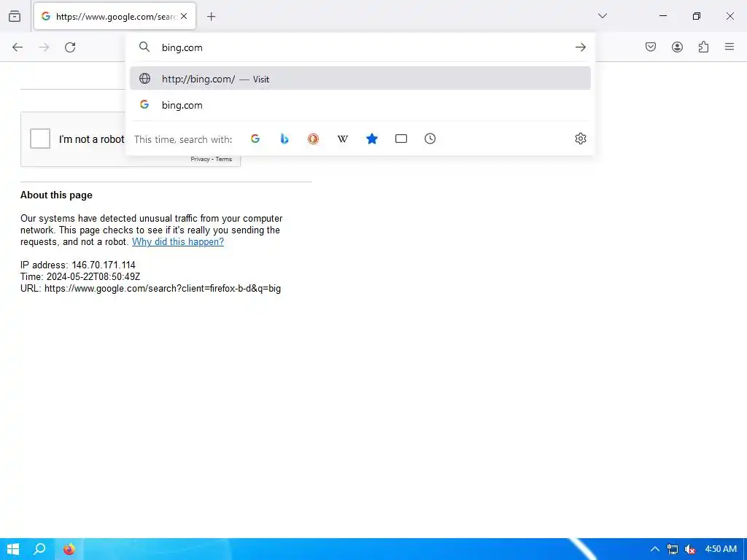Select the Google search browser tab
This screenshot has height=560, width=747.
tap(115, 17)
